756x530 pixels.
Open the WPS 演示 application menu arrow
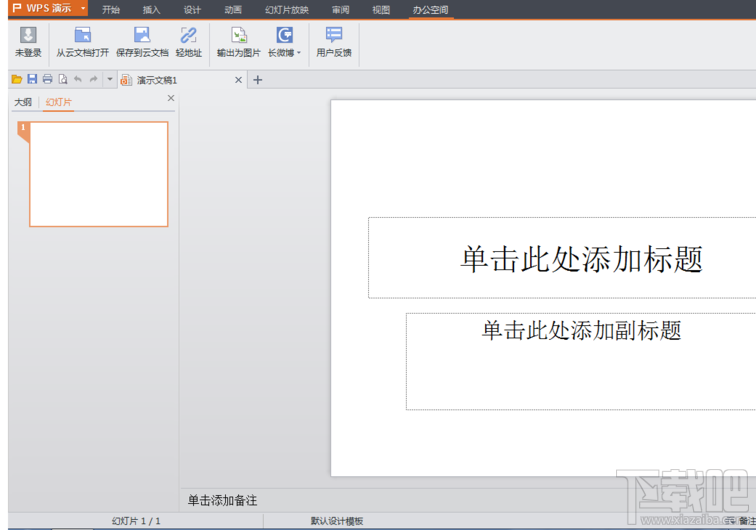pyautogui.click(x=83, y=9)
